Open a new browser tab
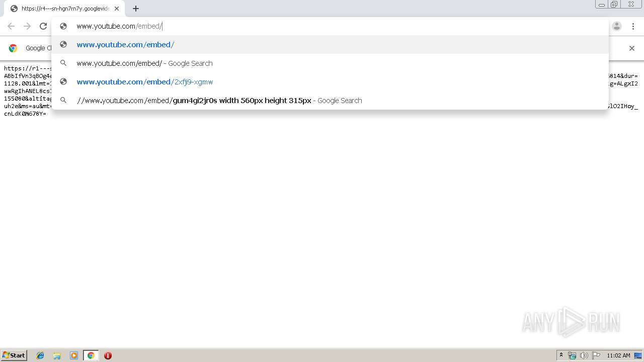 [136, 9]
